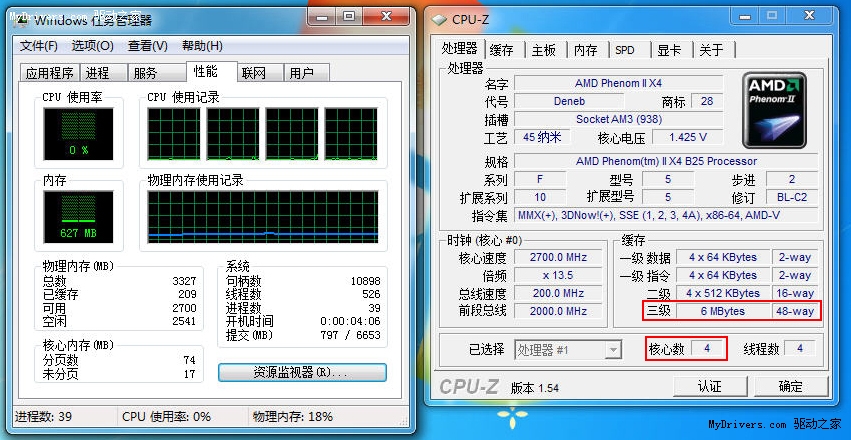Click the 修订 value BL-C2

(x=792, y=197)
